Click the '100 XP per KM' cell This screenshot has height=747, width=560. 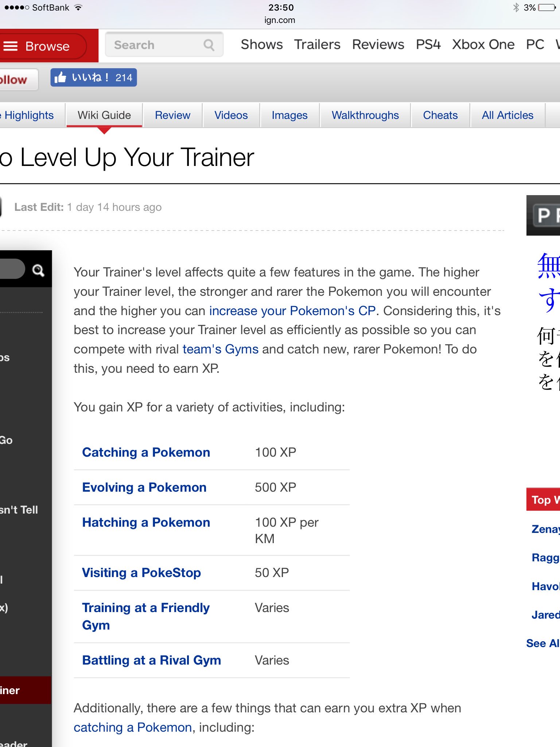click(287, 530)
